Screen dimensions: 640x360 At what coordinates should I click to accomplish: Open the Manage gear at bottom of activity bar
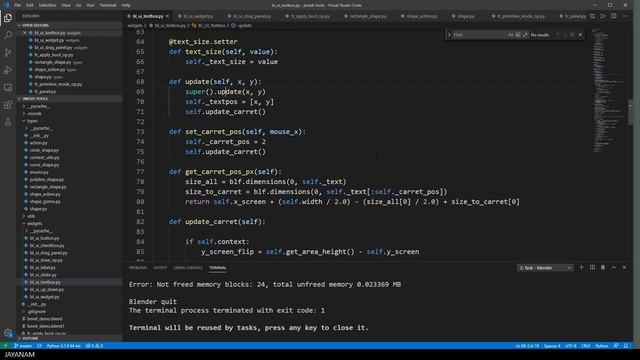[x=8, y=333]
